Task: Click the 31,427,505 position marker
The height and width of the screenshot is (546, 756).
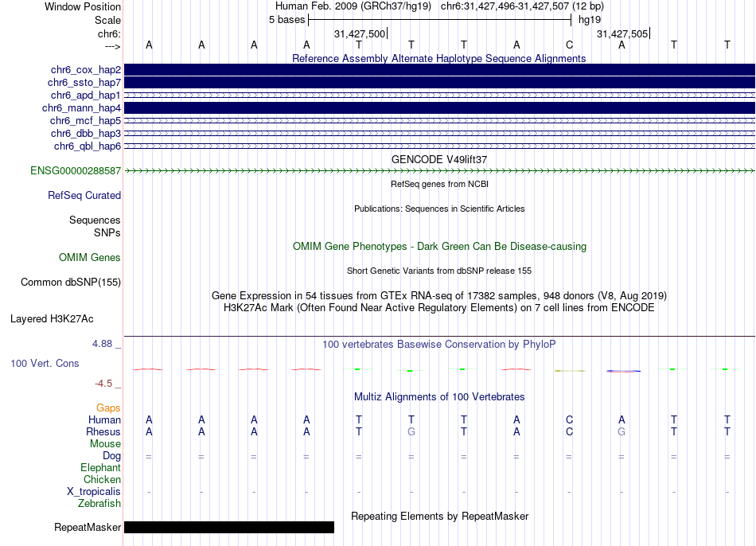Action: [623, 33]
